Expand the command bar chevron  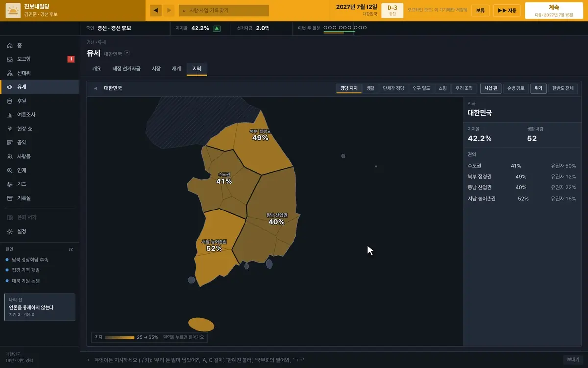coord(88,360)
